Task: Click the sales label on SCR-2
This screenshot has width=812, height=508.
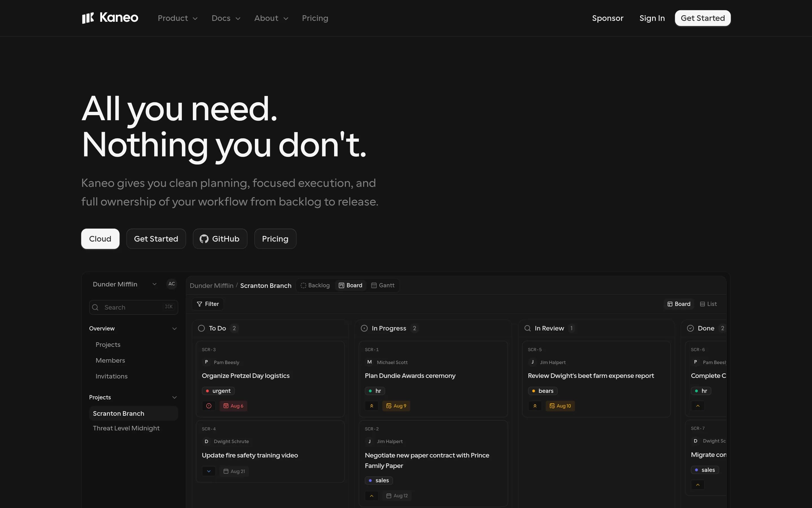Action: tap(378, 481)
